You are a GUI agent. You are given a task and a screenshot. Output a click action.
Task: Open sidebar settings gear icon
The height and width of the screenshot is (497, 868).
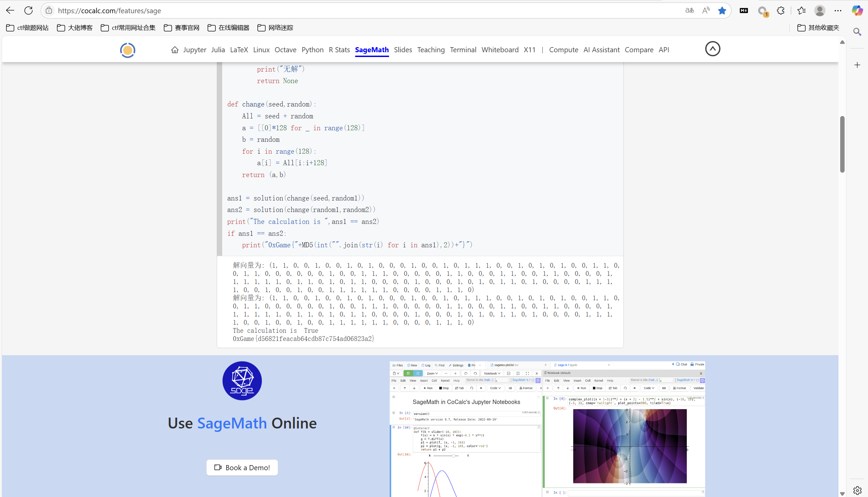pos(857,491)
